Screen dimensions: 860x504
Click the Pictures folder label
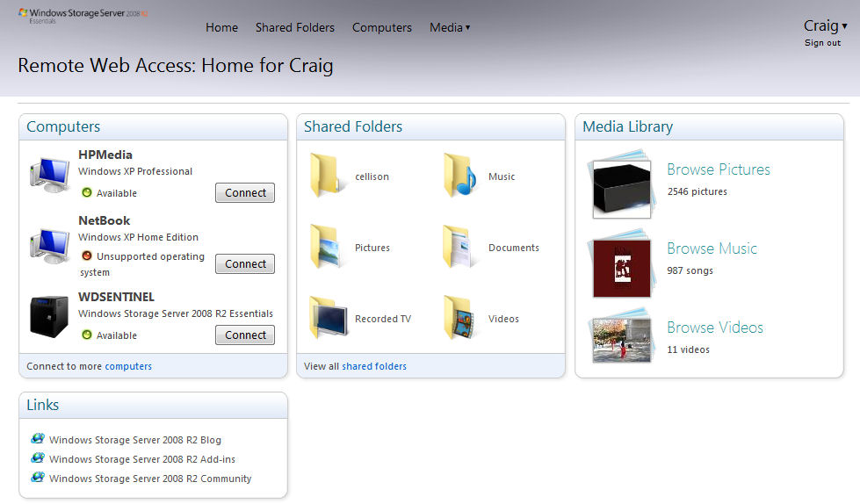(x=372, y=248)
